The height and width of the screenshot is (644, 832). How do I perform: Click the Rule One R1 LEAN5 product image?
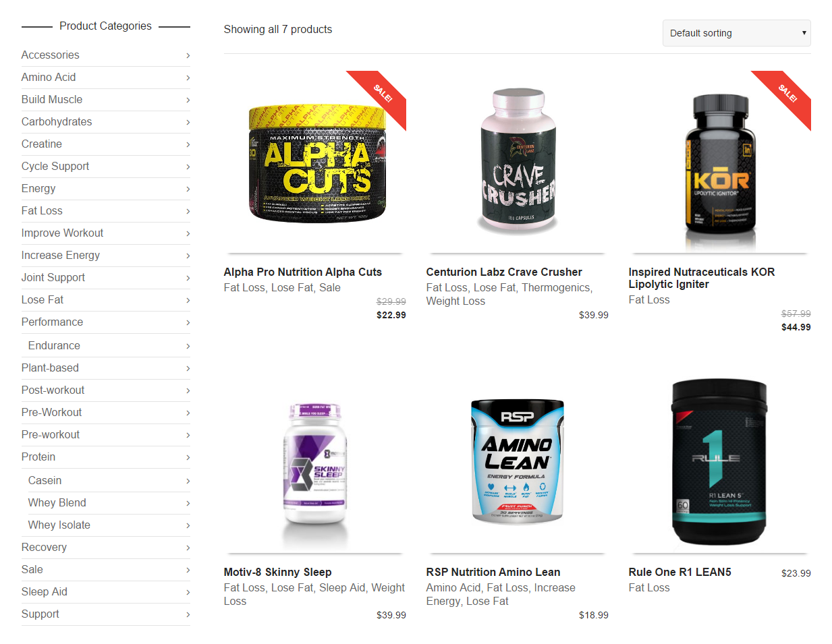[720, 462]
